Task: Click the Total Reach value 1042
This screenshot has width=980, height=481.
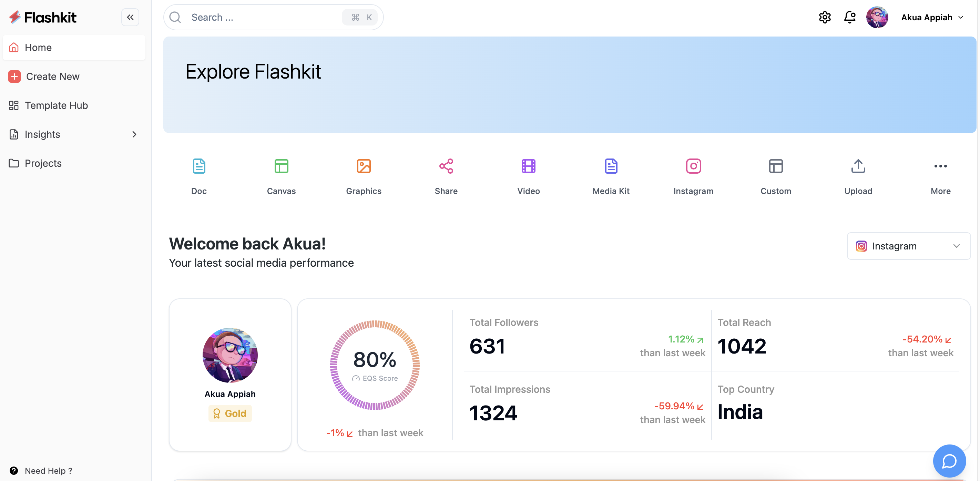Action: pos(742,346)
